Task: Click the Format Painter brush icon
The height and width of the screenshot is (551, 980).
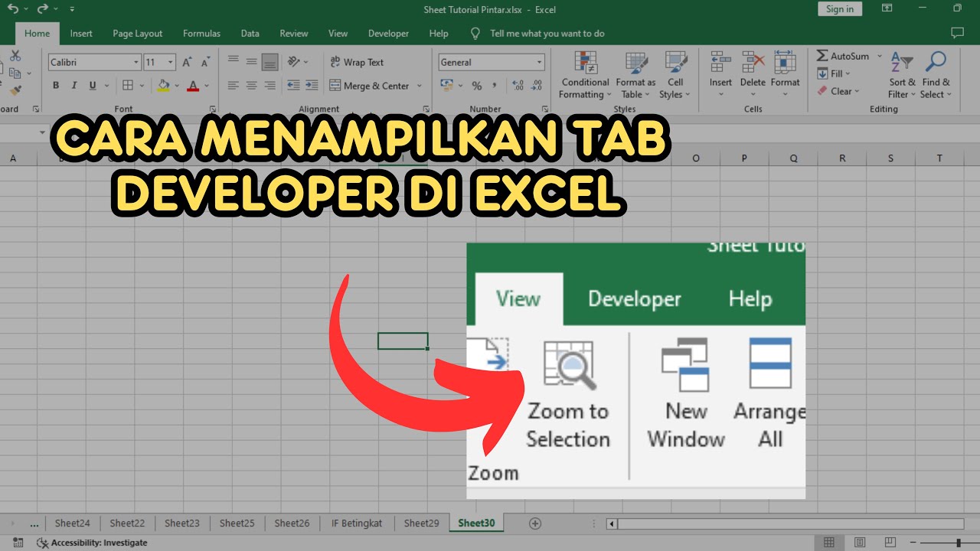Action: (x=15, y=91)
